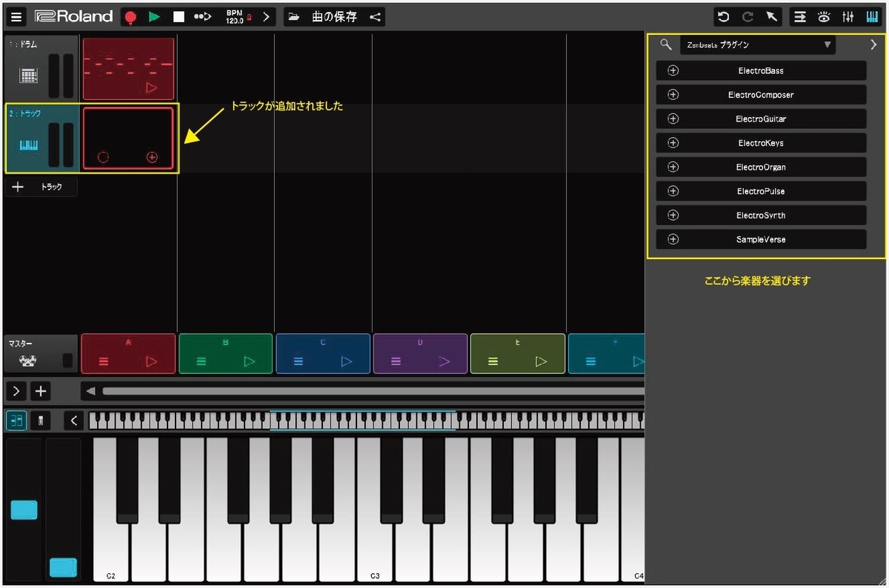Launch scene A with its play triangle
The width and height of the screenshot is (889, 588).
click(152, 361)
